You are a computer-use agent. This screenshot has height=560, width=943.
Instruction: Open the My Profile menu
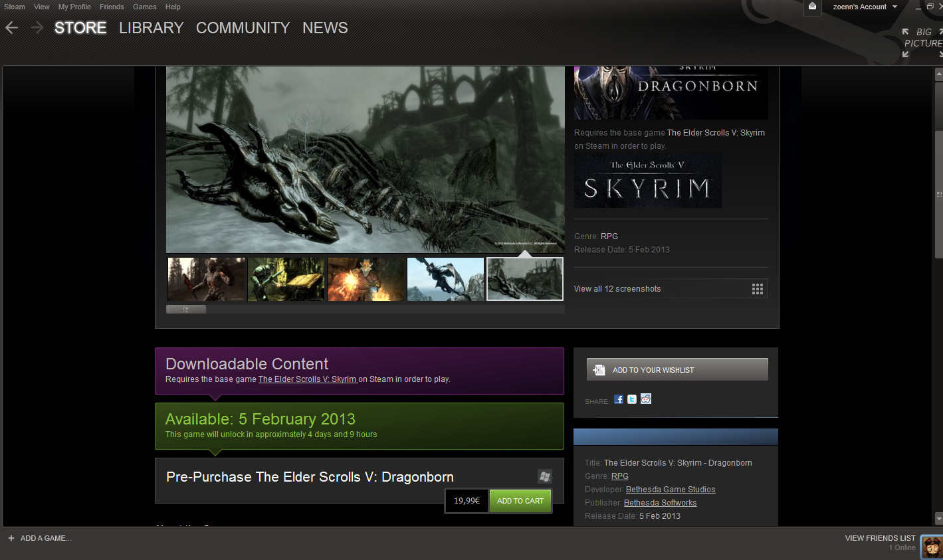[x=74, y=7]
